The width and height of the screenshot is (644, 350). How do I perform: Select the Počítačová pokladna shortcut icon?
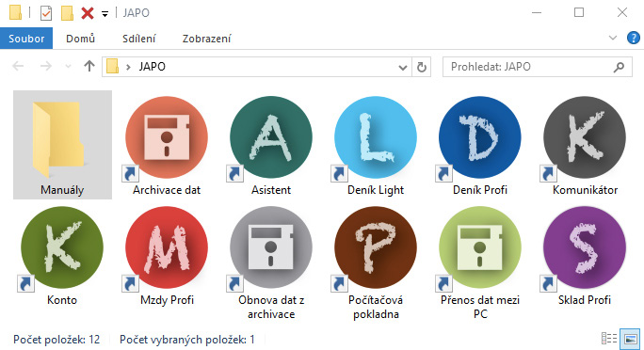pyautogui.click(x=376, y=247)
